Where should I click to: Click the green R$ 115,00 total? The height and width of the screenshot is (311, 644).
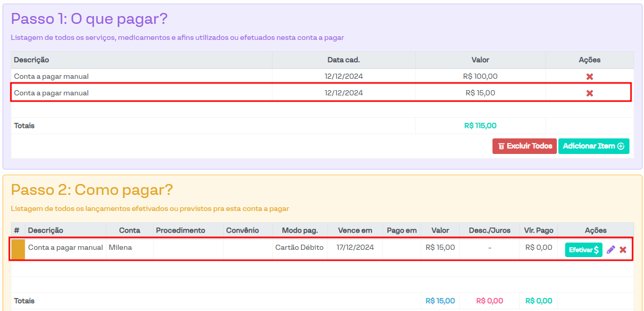(x=480, y=125)
